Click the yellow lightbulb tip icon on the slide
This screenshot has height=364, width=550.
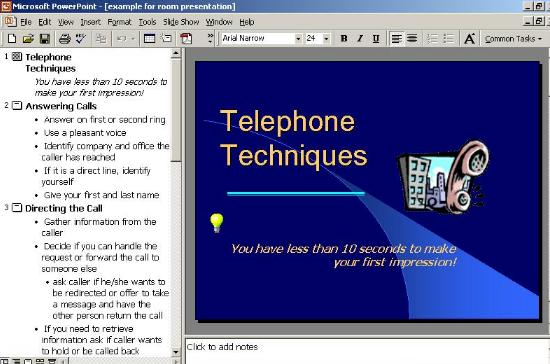point(216,223)
